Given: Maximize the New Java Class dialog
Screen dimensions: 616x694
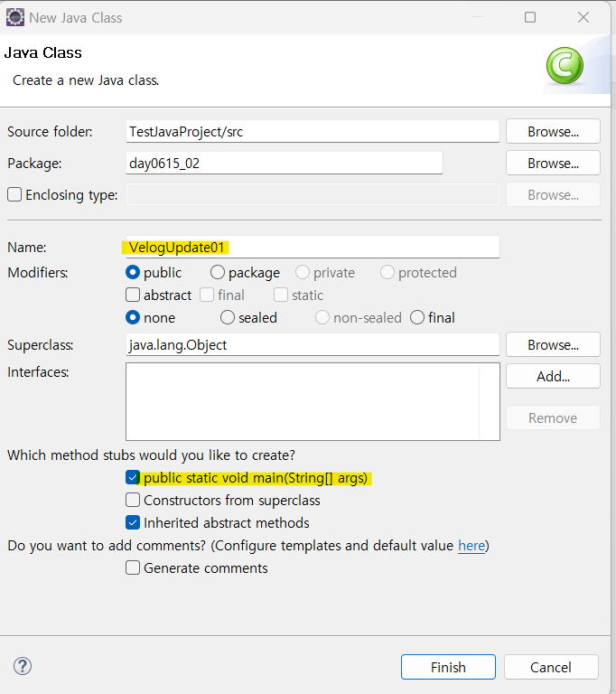Looking at the screenshot, I should tap(530, 17).
